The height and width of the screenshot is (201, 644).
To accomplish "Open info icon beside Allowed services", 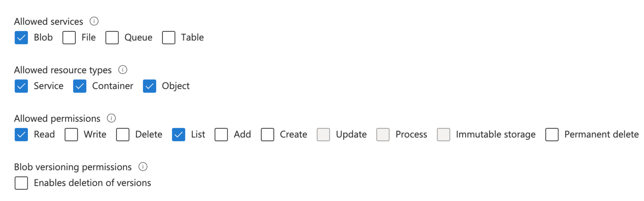I will [94, 21].
